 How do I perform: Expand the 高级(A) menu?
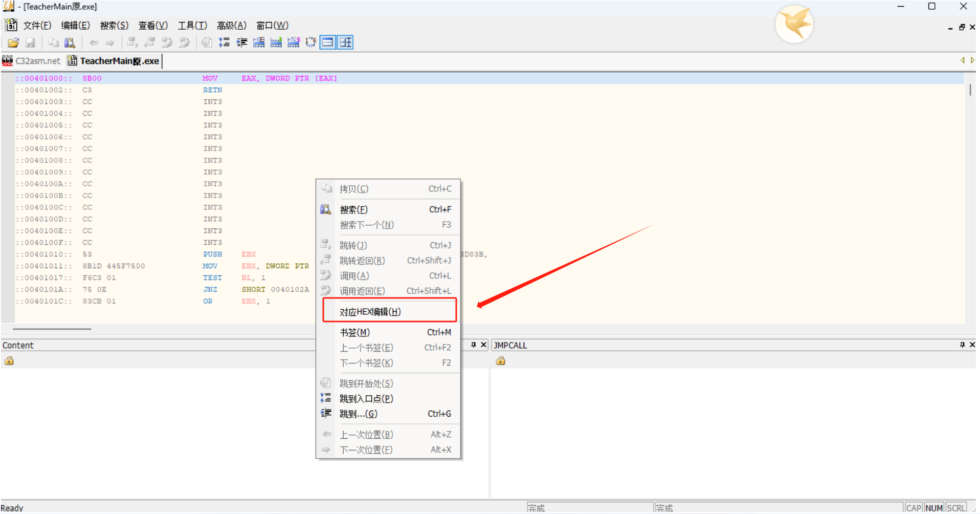click(x=231, y=26)
